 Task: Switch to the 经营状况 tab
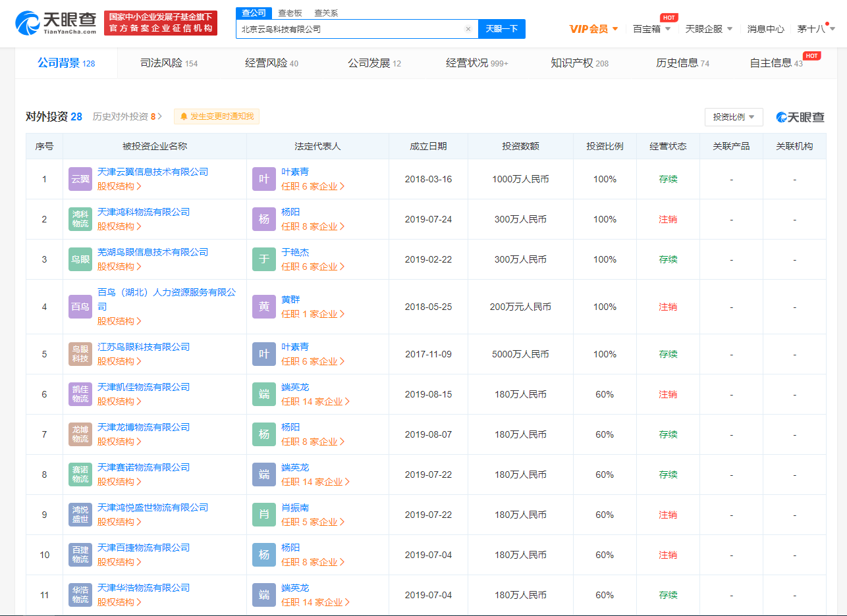[477, 63]
